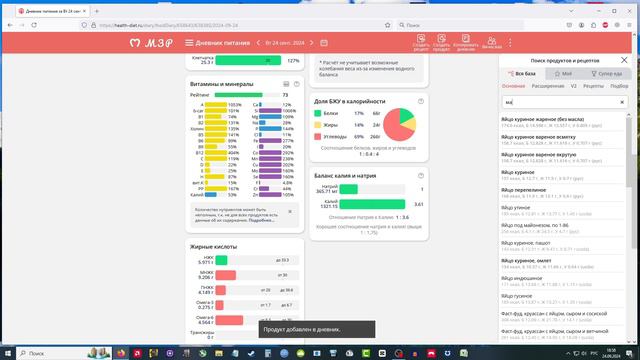Screen dimensions: 640x360
Task: Open the Вконтакте group icon
Action: (x=492, y=42)
